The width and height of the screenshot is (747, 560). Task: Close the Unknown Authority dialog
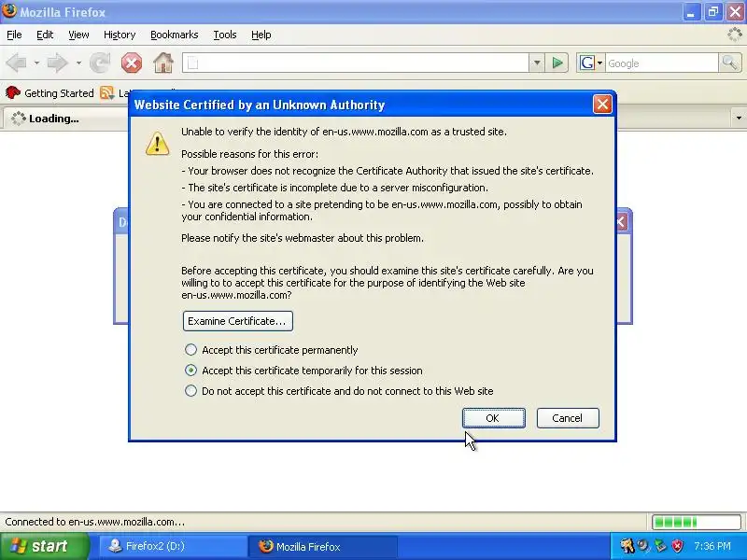(602, 105)
